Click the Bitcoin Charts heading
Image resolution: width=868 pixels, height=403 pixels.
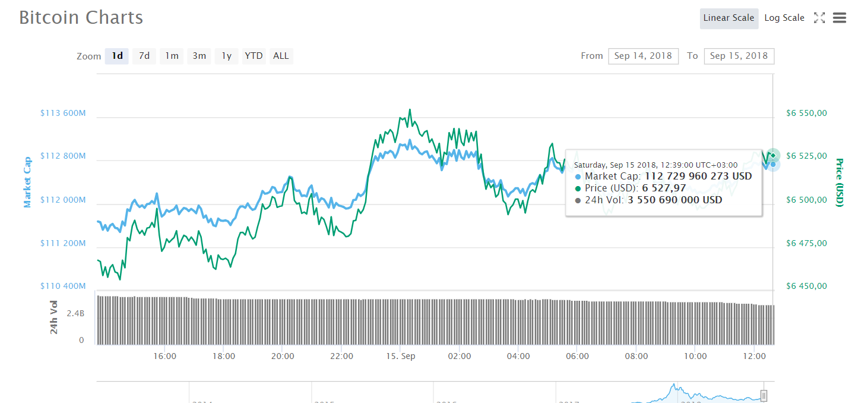(x=81, y=18)
